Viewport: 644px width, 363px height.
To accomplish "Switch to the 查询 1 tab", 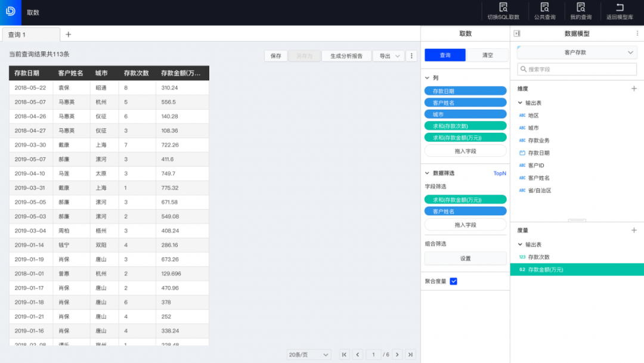I will click(30, 35).
